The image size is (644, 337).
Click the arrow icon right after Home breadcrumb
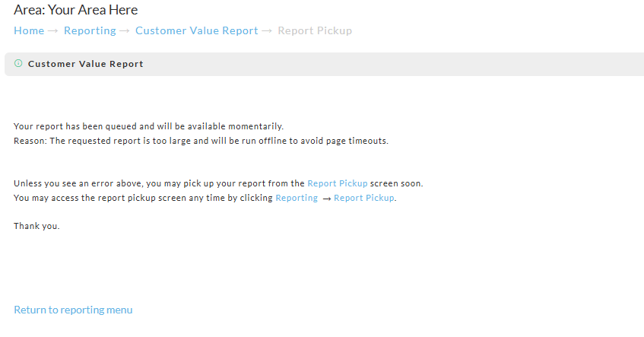(x=52, y=31)
